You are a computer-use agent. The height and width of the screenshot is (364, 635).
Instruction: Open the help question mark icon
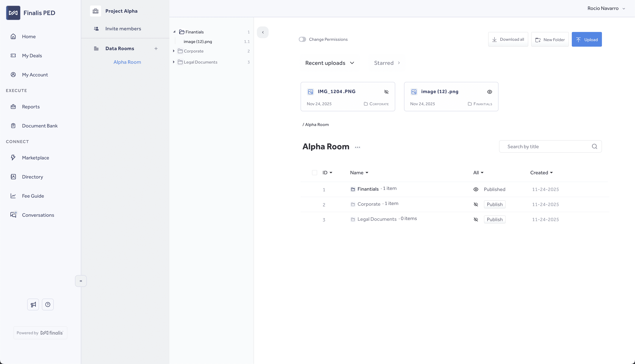pyautogui.click(x=48, y=304)
